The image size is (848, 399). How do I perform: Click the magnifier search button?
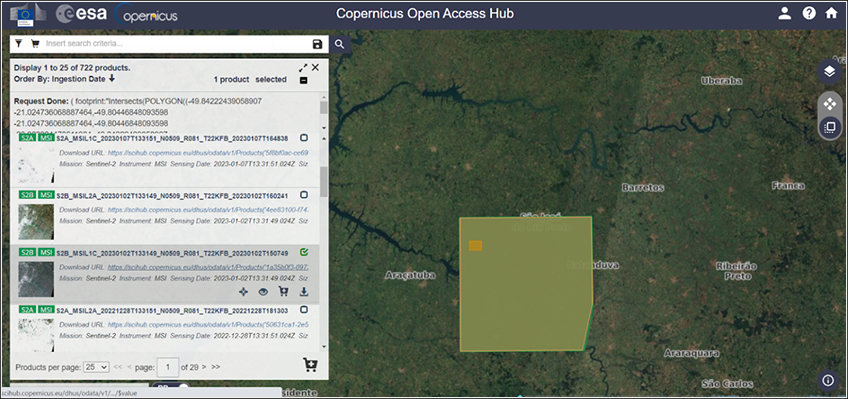pos(340,44)
